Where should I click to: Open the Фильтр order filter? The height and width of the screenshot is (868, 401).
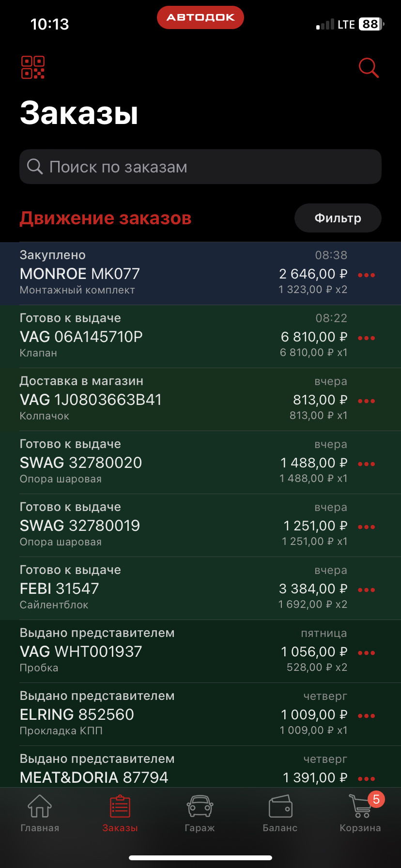pyautogui.click(x=338, y=218)
